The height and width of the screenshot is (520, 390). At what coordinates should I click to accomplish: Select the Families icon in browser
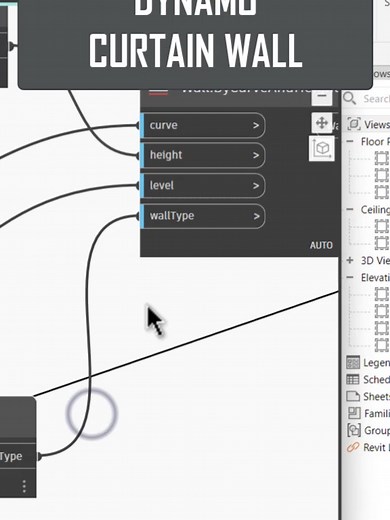click(x=354, y=413)
